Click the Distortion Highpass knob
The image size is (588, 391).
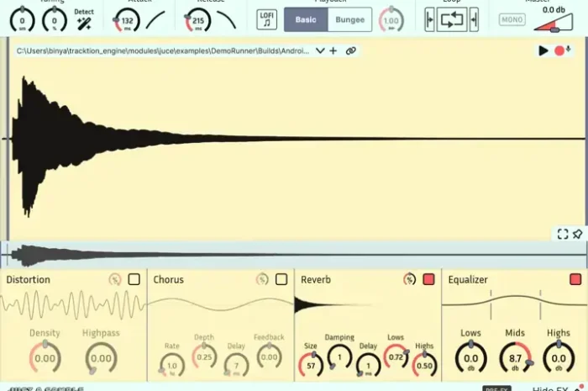tap(101, 358)
